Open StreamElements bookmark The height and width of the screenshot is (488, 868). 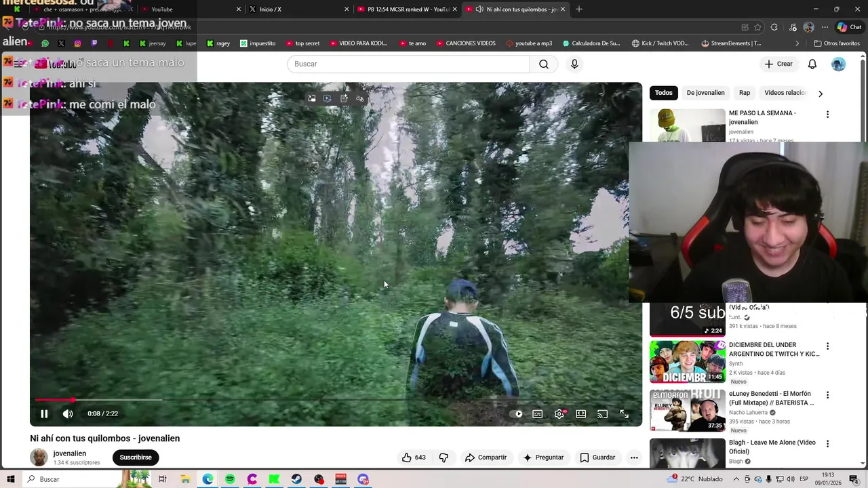(x=731, y=43)
